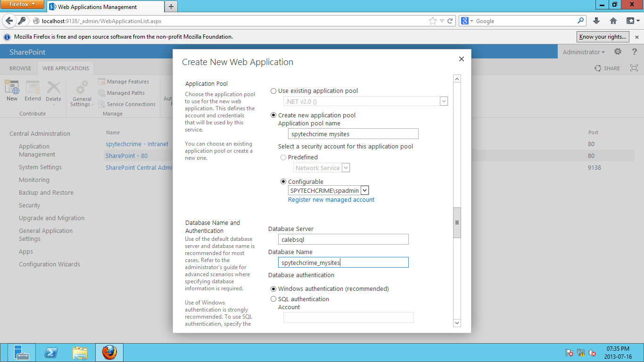Click the key icon beside the address bar
The height and width of the screenshot is (362, 644).
22,21
